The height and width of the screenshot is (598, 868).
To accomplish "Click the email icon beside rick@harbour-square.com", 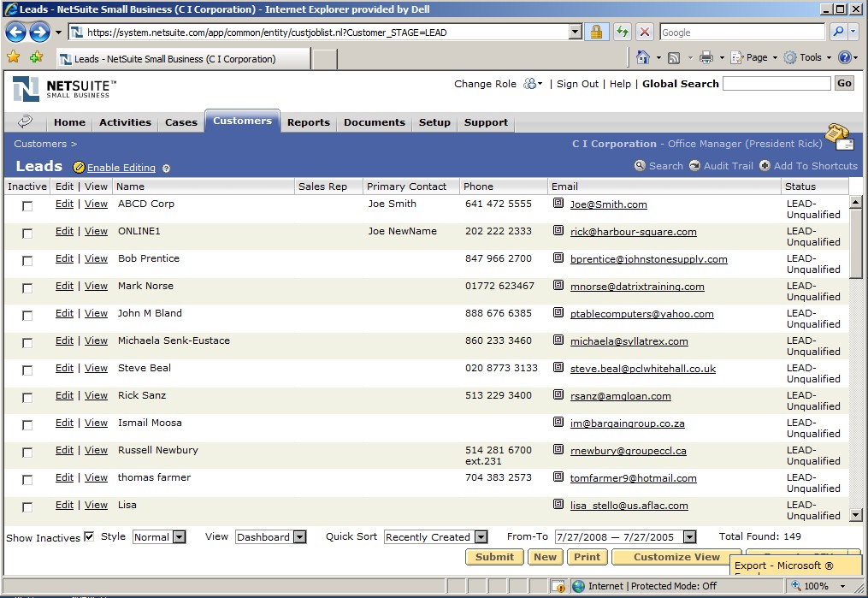I will click(x=558, y=230).
